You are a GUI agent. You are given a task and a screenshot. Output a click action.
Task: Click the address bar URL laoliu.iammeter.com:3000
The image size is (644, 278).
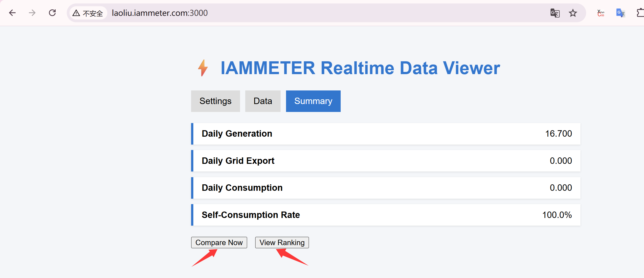coord(160,13)
